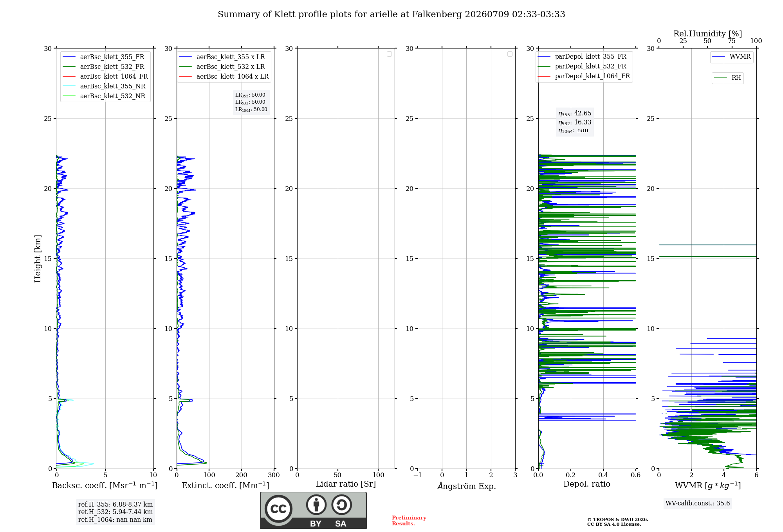Click the red aerBsc_klett_1064 x LR legend entry

[224, 76]
